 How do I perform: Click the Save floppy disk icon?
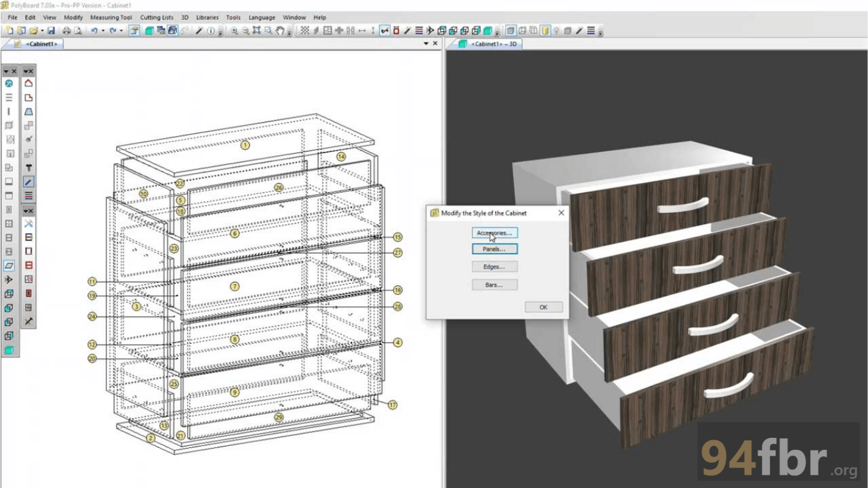(x=51, y=30)
